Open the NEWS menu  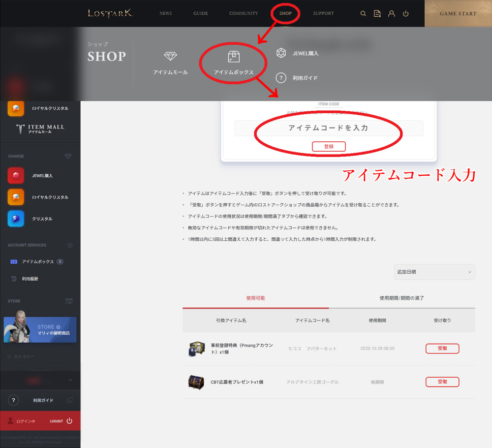165,13
